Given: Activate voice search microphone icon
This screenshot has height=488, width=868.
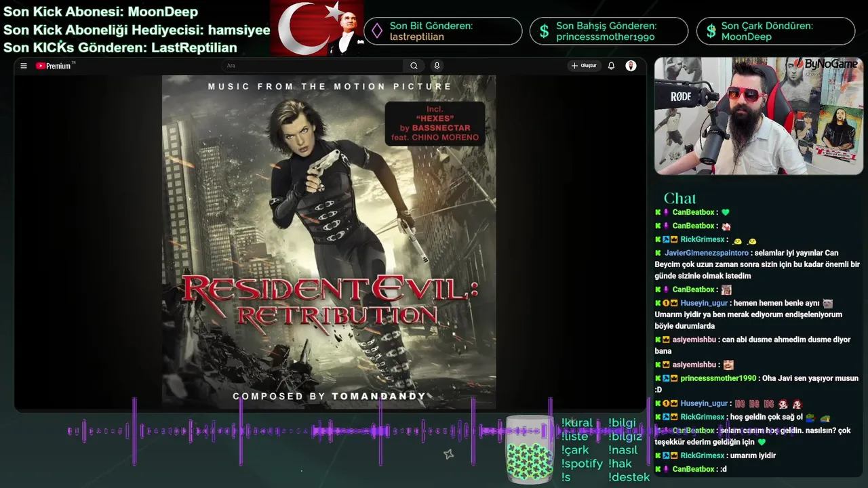Looking at the screenshot, I should coord(437,66).
